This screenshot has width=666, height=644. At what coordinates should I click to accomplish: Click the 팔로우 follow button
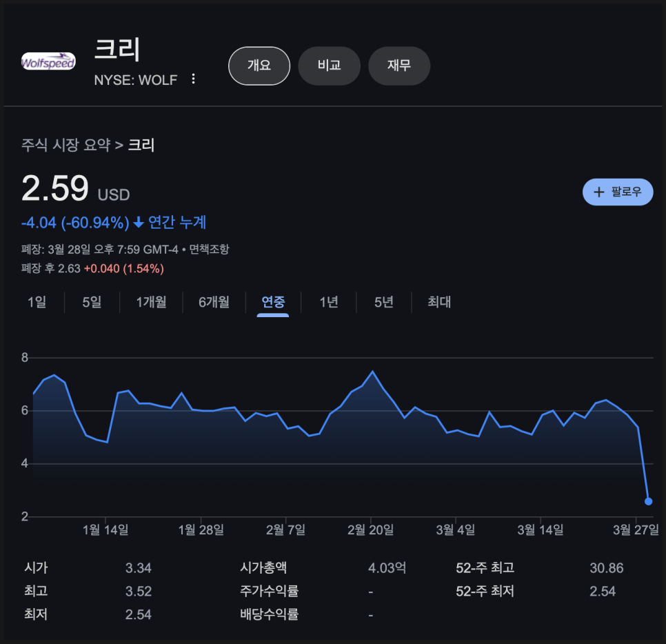(x=618, y=192)
